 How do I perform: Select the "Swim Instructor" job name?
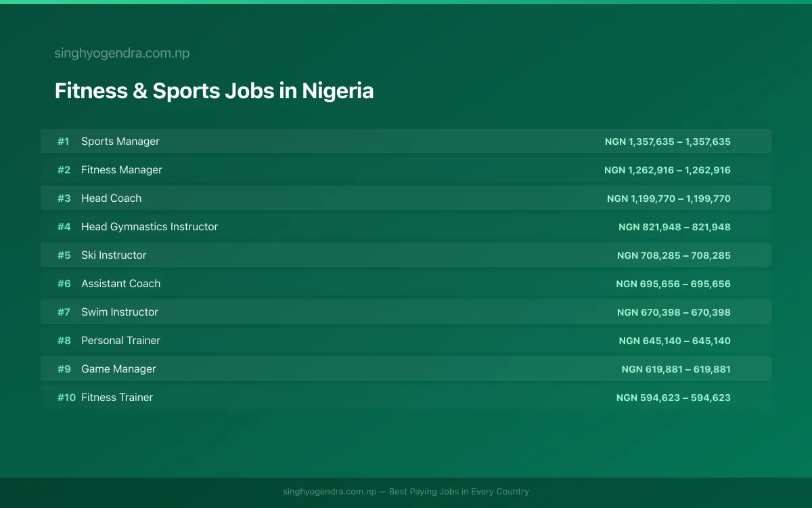[120, 312]
